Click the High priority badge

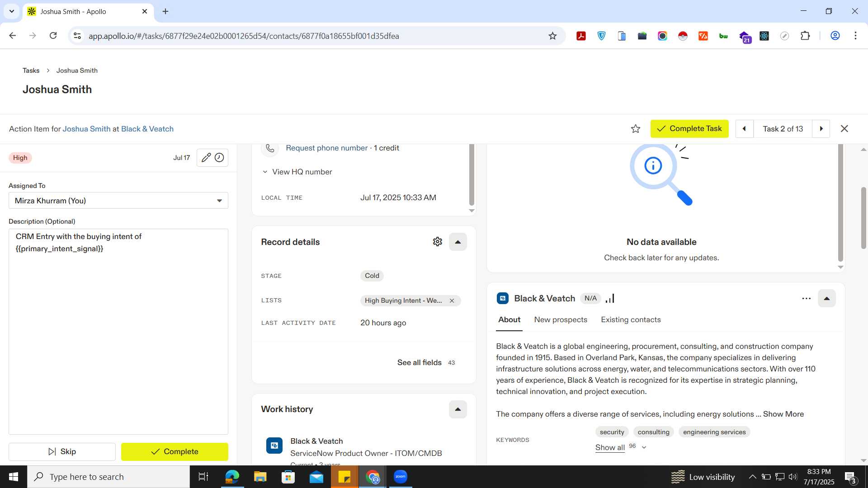(20, 158)
